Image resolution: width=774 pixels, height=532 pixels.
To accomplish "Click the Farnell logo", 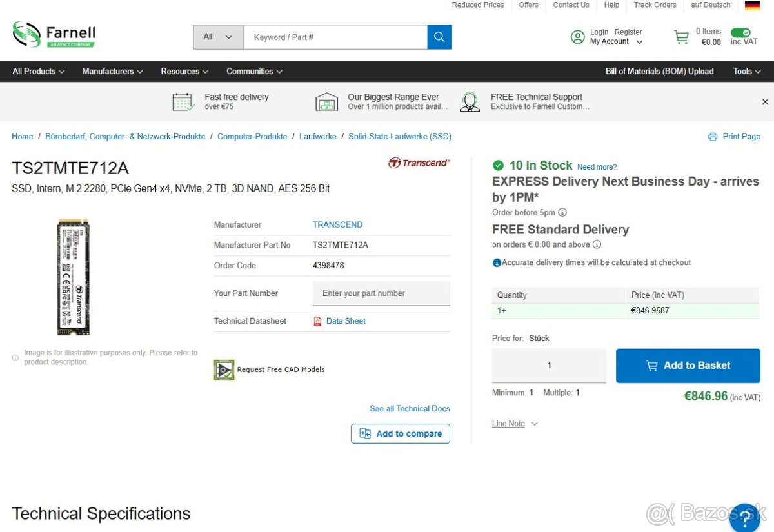I will (54, 34).
